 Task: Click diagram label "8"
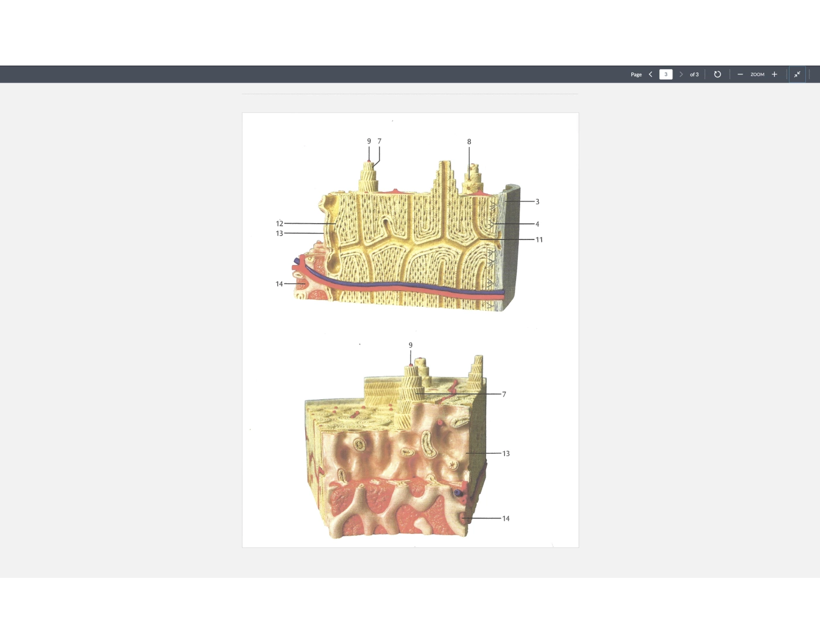pos(469,142)
